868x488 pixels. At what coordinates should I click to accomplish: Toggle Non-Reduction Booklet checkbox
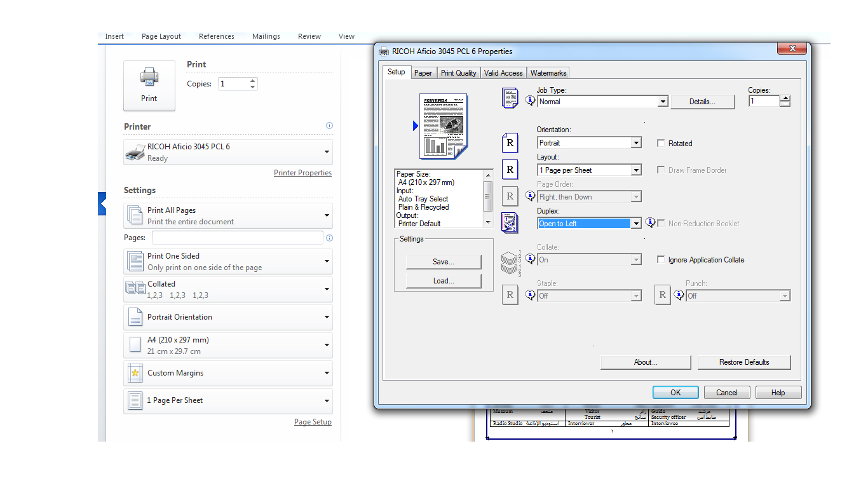pyautogui.click(x=661, y=223)
